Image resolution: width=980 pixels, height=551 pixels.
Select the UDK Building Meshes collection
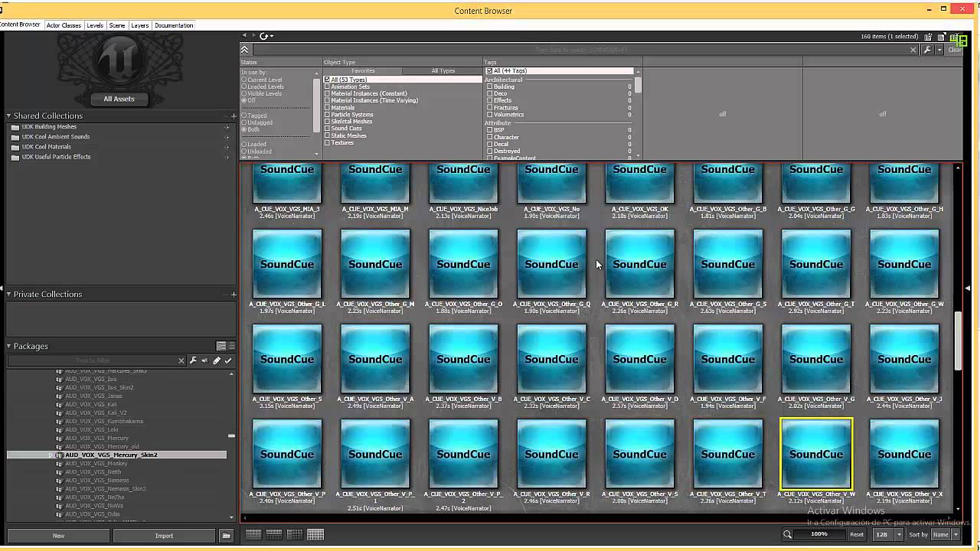pos(49,127)
